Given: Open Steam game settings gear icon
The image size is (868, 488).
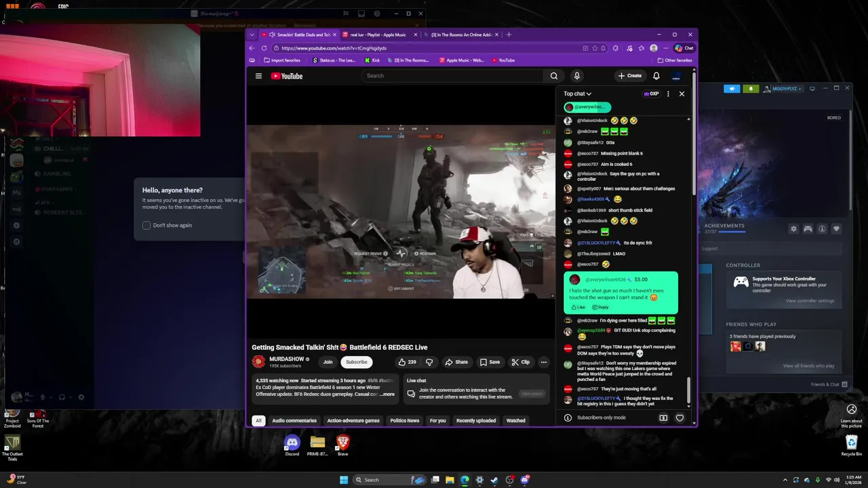Looking at the screenshot, I should point(793,229).
